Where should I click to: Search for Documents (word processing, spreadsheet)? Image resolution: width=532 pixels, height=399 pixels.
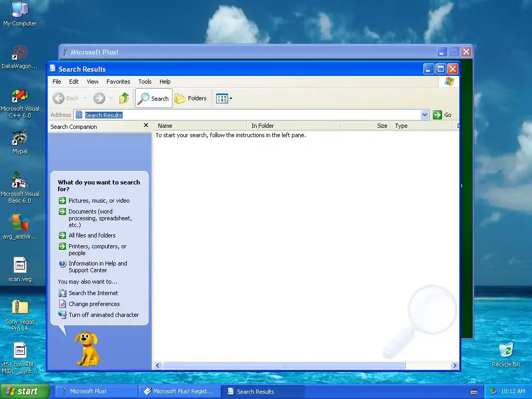(x=96, y=218)
